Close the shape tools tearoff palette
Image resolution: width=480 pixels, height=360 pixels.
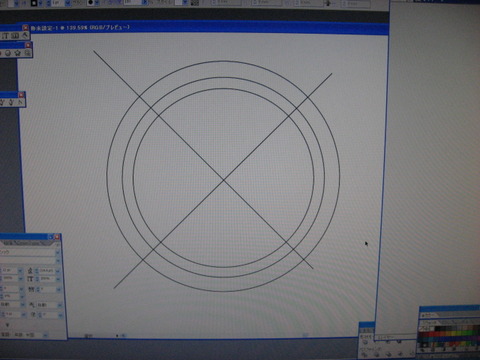(28, 45)
